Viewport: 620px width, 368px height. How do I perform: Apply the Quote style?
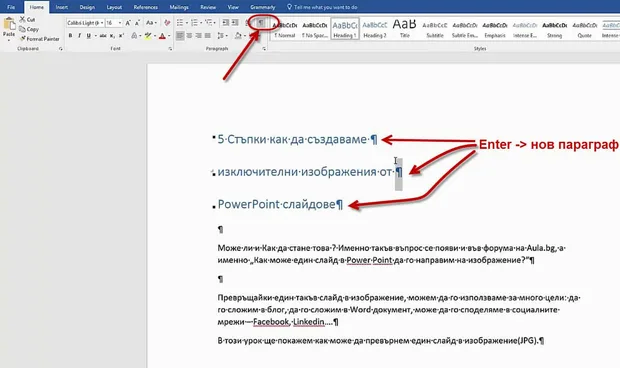pyautogui.click(x=584, y=29)
